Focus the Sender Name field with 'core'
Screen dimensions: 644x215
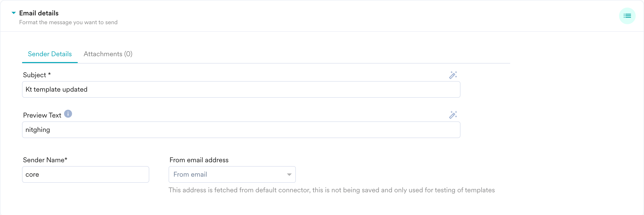(x=85, y=174)
